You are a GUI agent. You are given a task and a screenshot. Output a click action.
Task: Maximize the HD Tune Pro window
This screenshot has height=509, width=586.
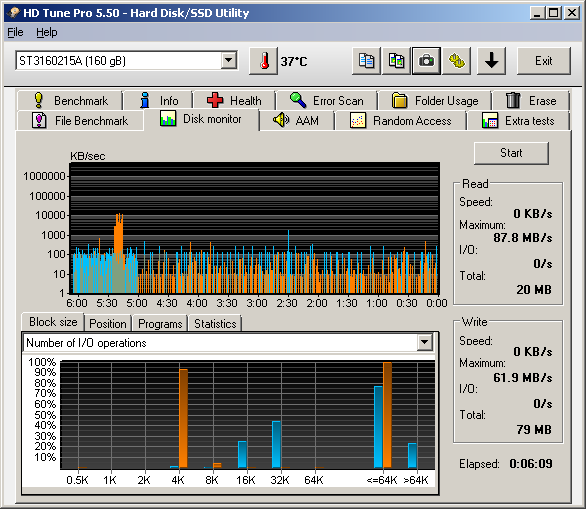pos(553,13)
